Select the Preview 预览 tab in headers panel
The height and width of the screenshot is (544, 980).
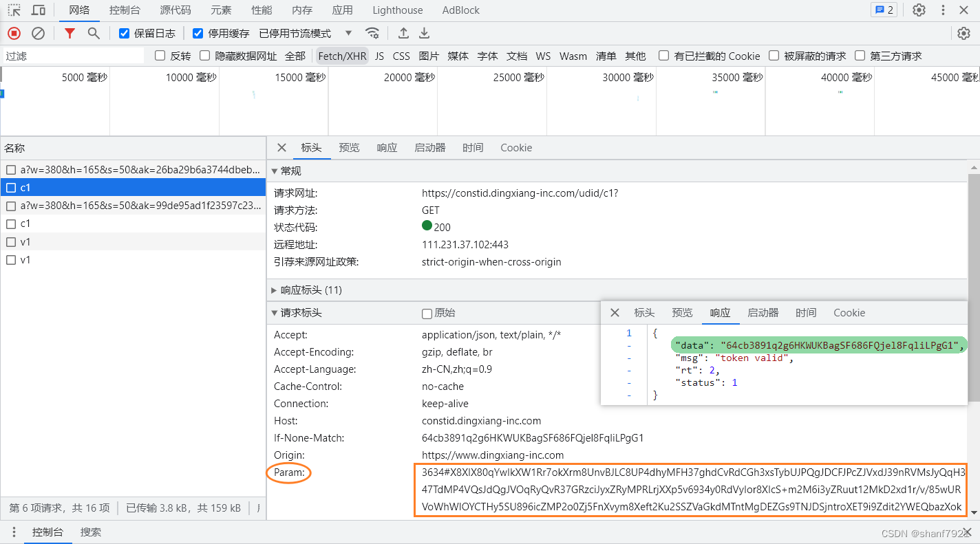(x=349, y=148)
